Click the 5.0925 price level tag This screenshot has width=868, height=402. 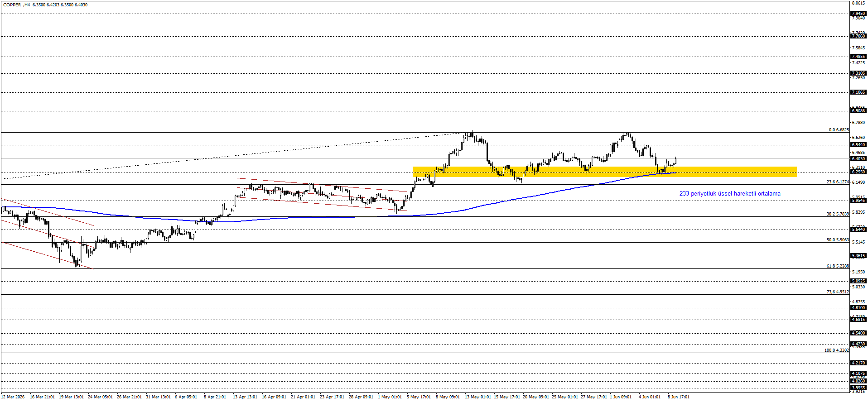coord(858,281)
